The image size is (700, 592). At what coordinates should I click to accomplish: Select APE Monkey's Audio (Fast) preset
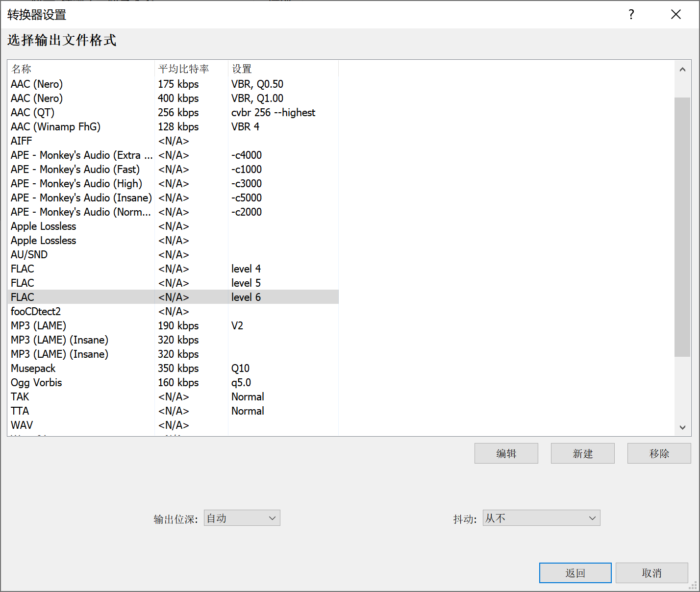[173, 169]
